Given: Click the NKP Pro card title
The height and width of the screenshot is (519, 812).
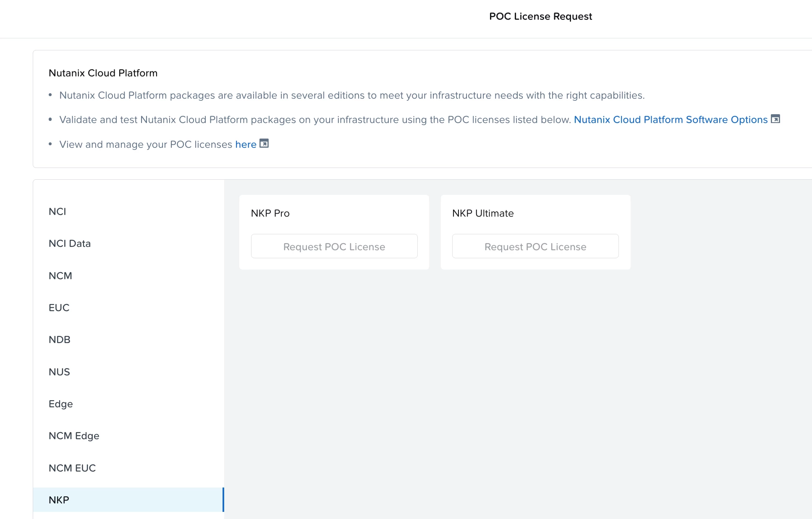Looking at the screenshot, I should point(270,213).
